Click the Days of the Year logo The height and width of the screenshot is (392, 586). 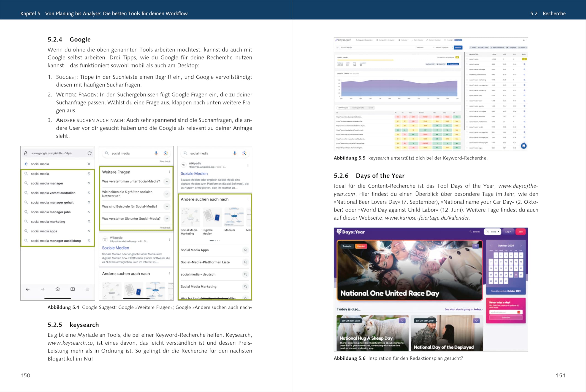[x=350, y=232]
